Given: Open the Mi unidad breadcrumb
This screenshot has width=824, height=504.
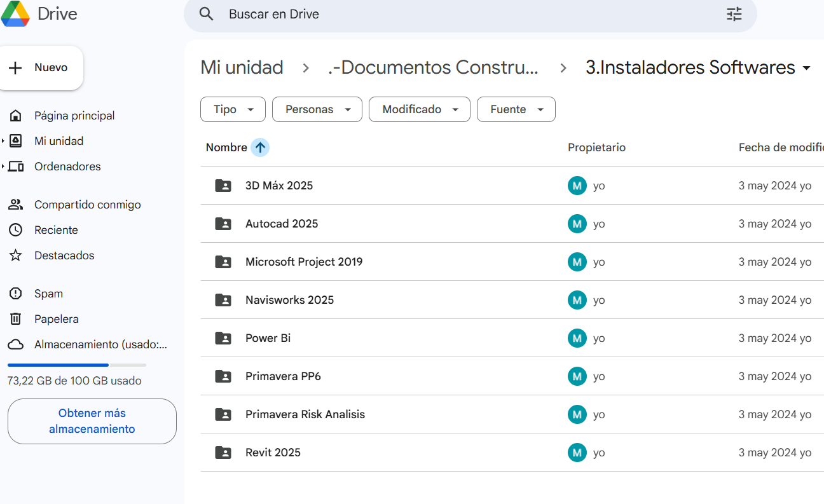Looking at the screenshot, I should 242,67.
